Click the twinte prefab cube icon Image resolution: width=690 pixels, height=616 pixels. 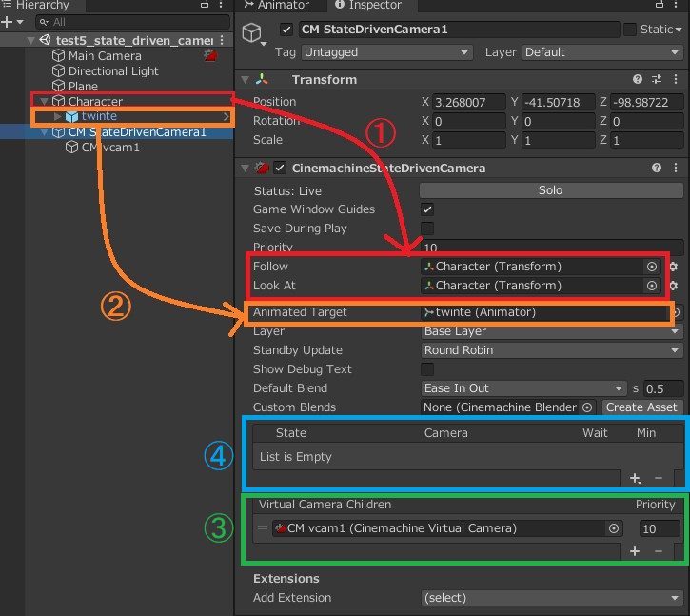(71, 116)
